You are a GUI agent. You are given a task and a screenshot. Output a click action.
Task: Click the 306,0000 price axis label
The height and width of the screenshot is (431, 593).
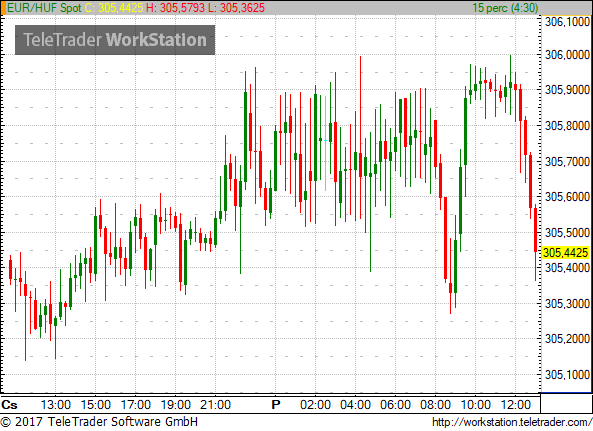click(567, 55)
